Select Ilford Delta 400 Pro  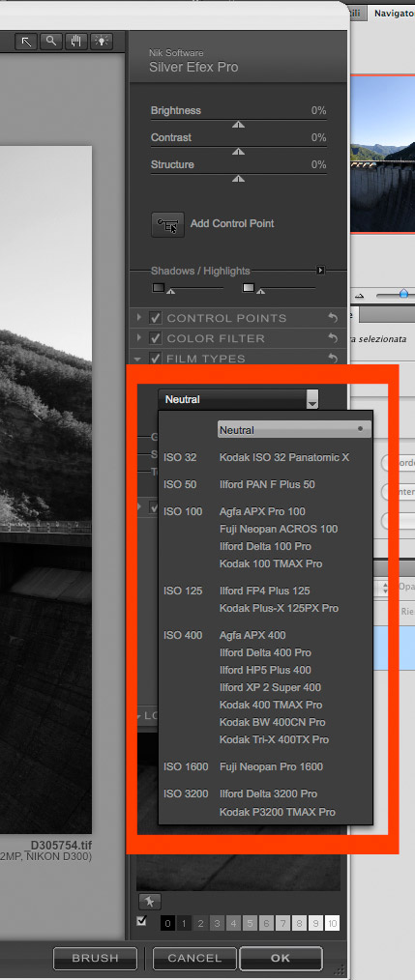point(265,652)
